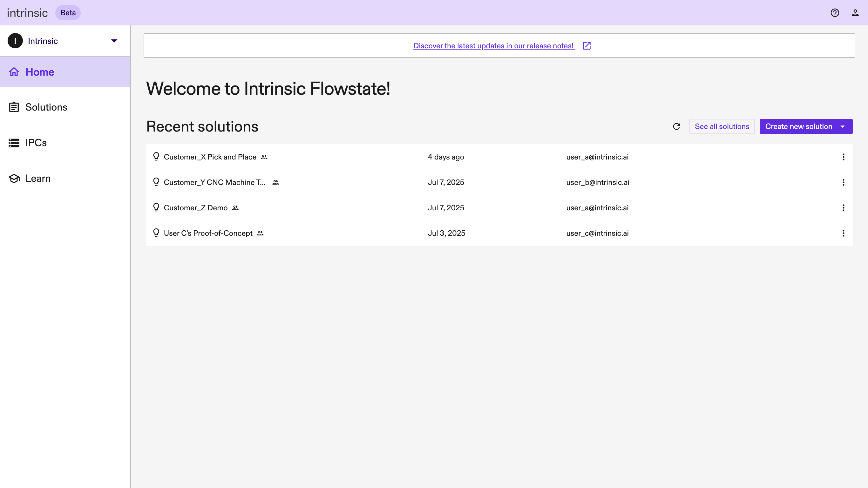Screen dimensions: 868x488
Task: Go to the Home sidebar item
Action: pos(40,72)
